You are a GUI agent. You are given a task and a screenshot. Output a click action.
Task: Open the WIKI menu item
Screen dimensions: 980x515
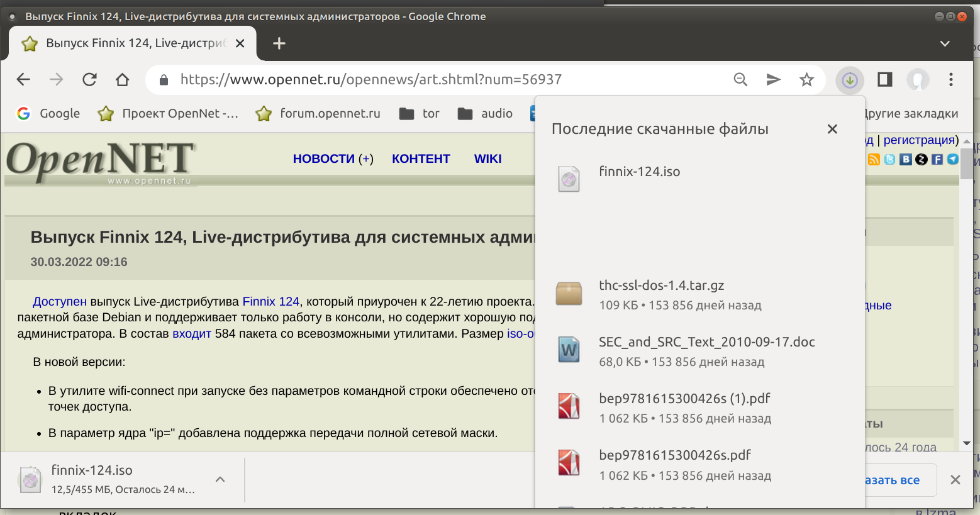tap(487, 158)
